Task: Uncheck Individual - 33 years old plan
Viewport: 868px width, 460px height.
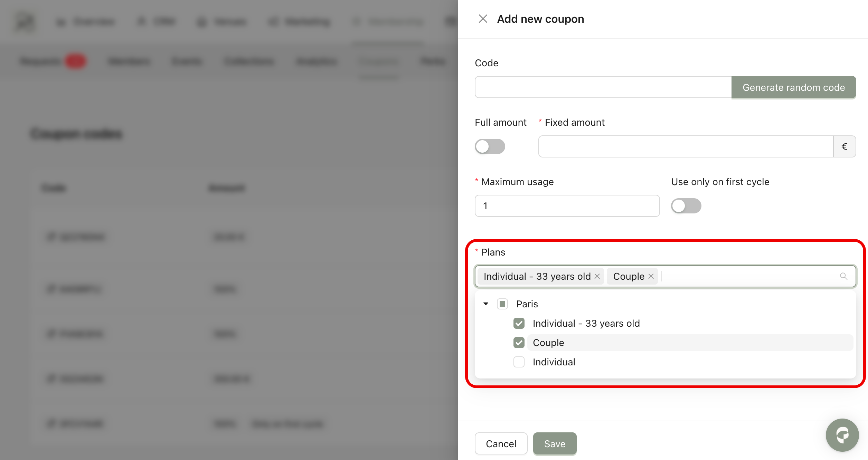Action: [x=519, y=323]
